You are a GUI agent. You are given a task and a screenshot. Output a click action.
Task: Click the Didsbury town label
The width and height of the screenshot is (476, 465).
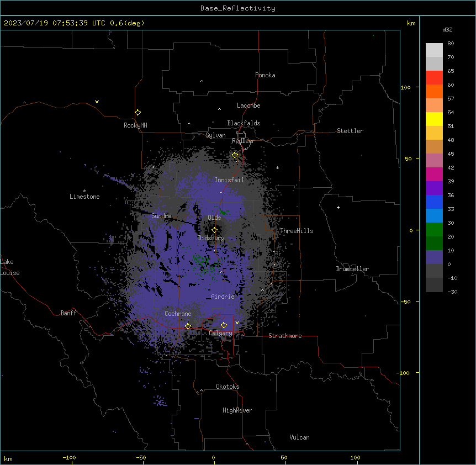tap(211, 238)
